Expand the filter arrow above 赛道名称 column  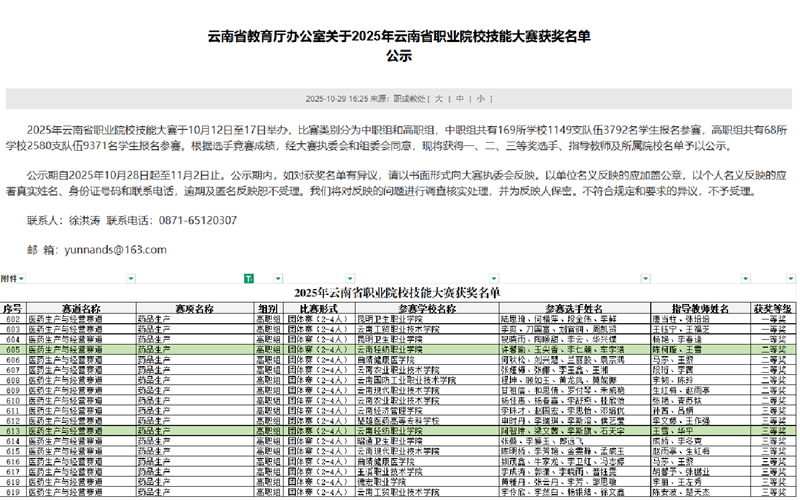131,279
